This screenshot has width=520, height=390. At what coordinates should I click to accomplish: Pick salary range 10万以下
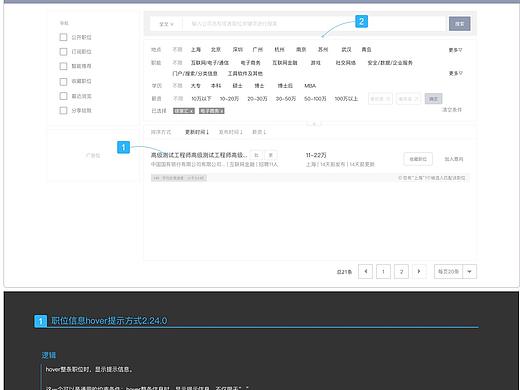click(x=201, y=99)
